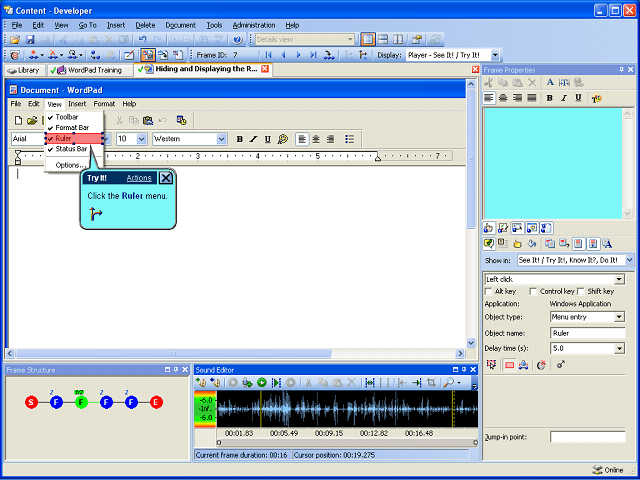Click the select-all sound icon

tap(370, 382)
